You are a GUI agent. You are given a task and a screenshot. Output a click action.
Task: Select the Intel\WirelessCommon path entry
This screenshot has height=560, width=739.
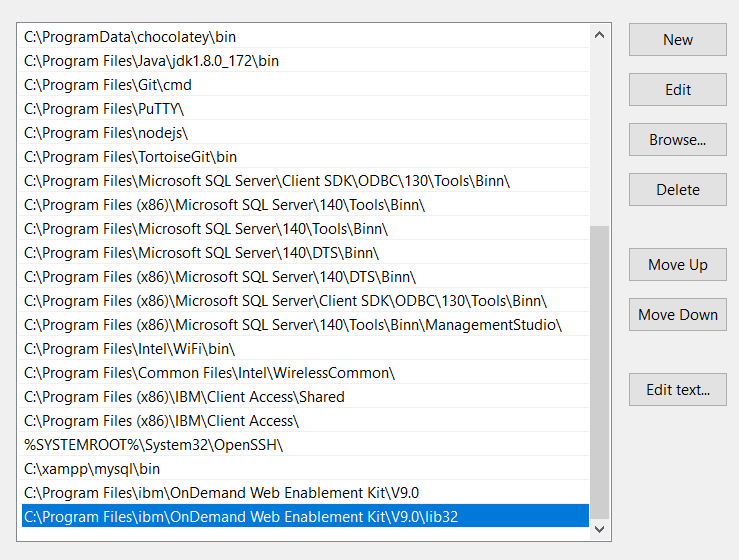(303, 373)
